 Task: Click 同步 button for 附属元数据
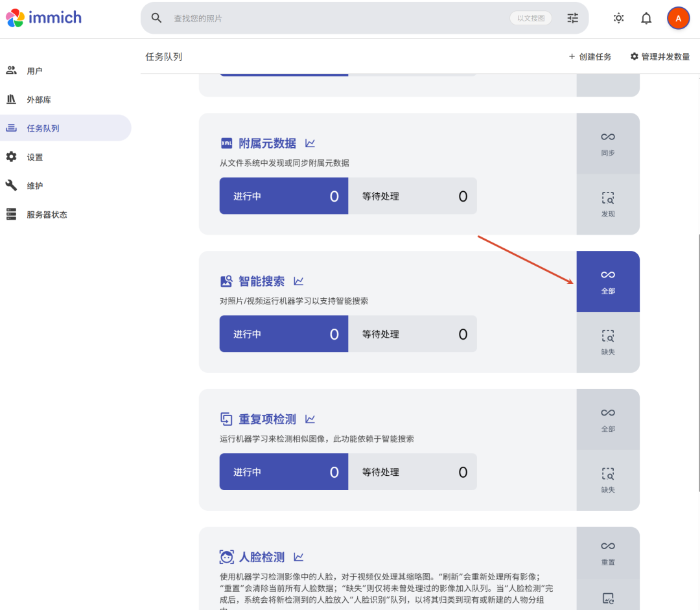point(608,143)
